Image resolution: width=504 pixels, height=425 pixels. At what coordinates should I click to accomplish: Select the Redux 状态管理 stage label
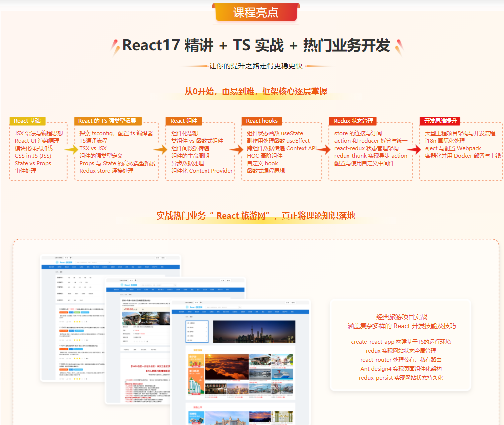pos(354,121)
